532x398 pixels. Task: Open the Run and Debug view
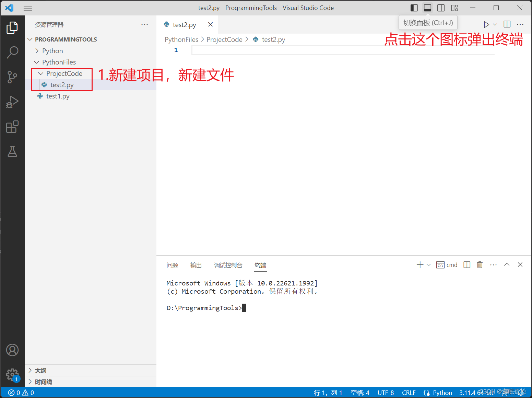(x=12, y=102)
